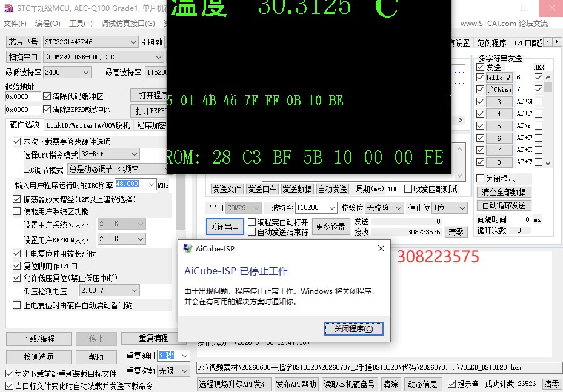Viewport: 563px width, 392px height.
Task: Open the 调试仿真接口(G) menu
Action: 128,24
